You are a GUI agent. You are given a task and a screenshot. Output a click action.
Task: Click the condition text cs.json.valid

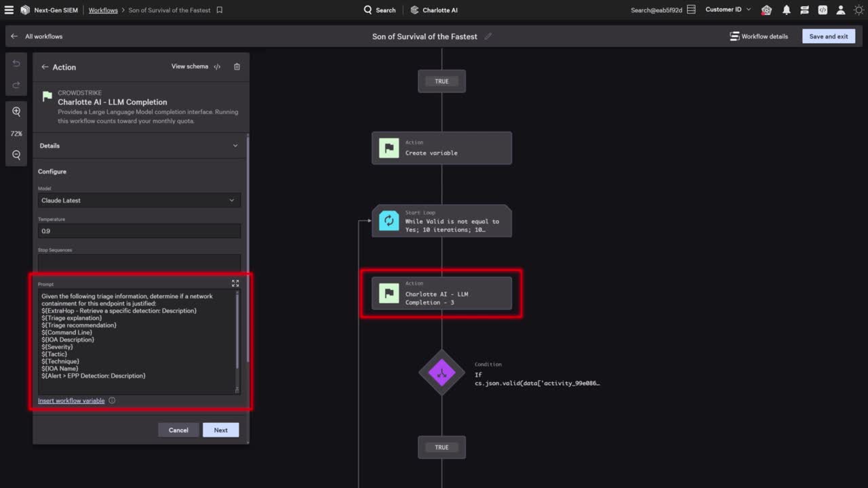pyautogui.click(x=537, y=383)
